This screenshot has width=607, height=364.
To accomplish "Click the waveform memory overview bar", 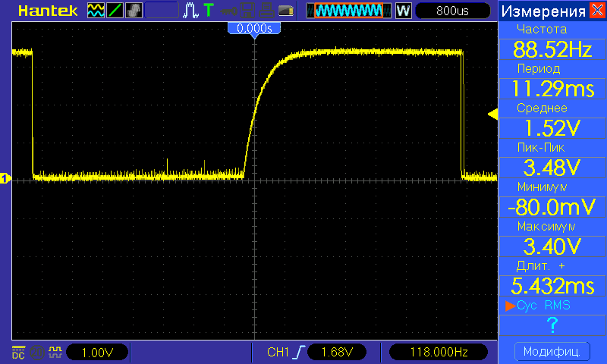I will tap(349, 11).
